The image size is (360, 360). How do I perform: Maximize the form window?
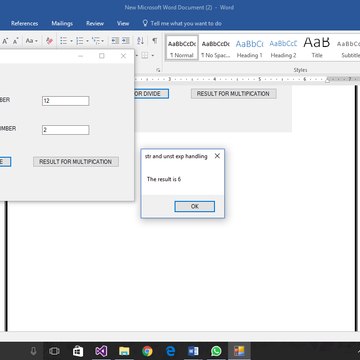(x=102, y=56)
